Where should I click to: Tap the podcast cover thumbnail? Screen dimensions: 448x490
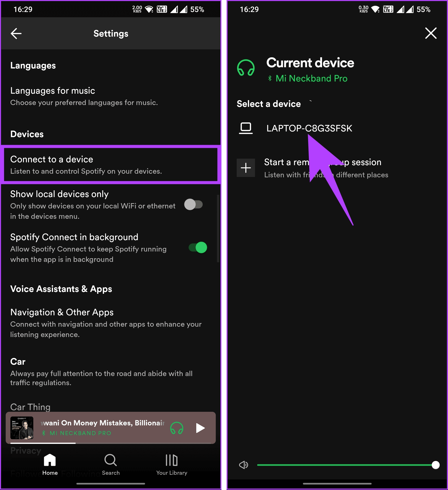22,428
